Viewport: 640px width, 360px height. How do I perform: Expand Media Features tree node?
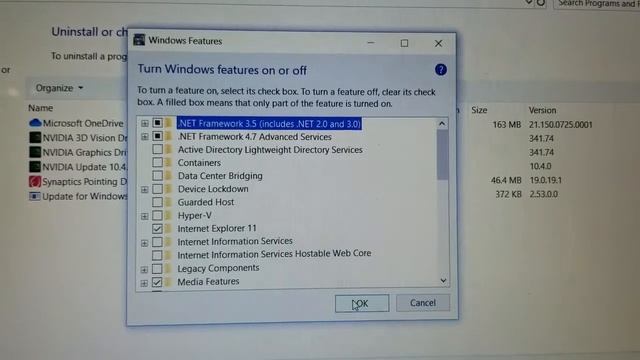[144, 283]
